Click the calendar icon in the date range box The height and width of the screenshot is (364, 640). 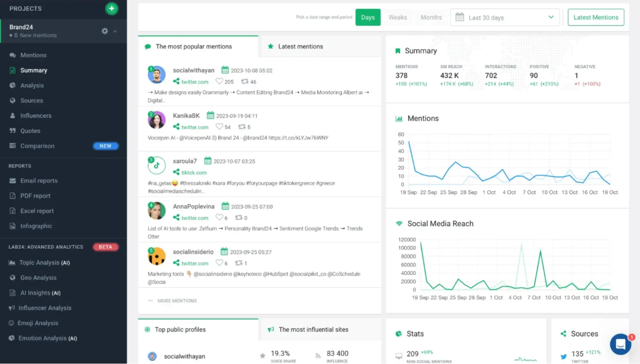(459, 17)
